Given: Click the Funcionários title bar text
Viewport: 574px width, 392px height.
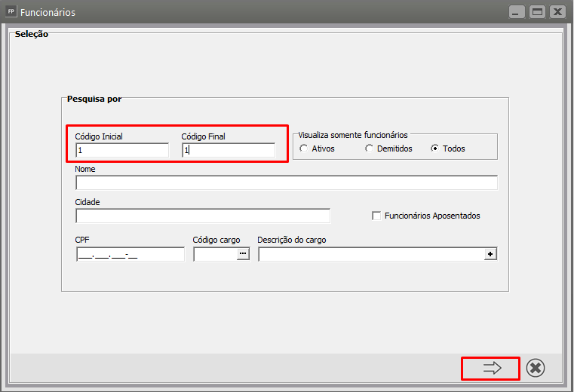Looking at the screenshot, I should pyautogui.click(x=48, y=13).
